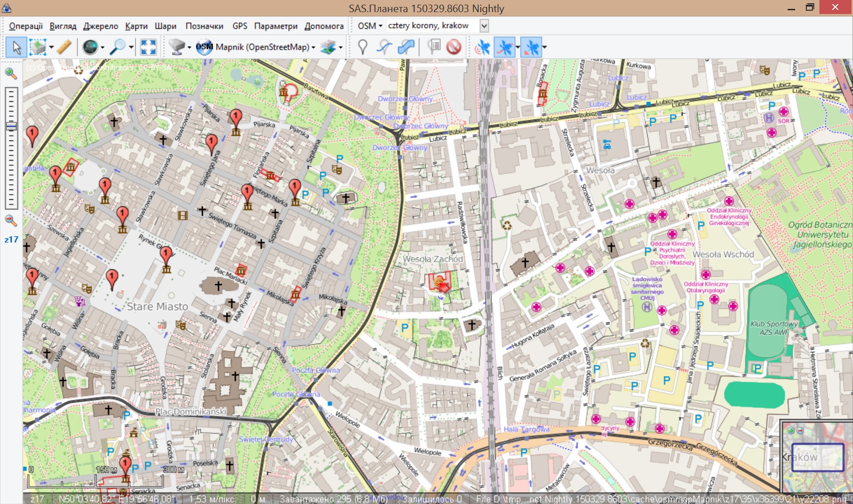853x504 pixels.
Task: Click the red minus button on the minimap
Action: click(x=800, y=430)
